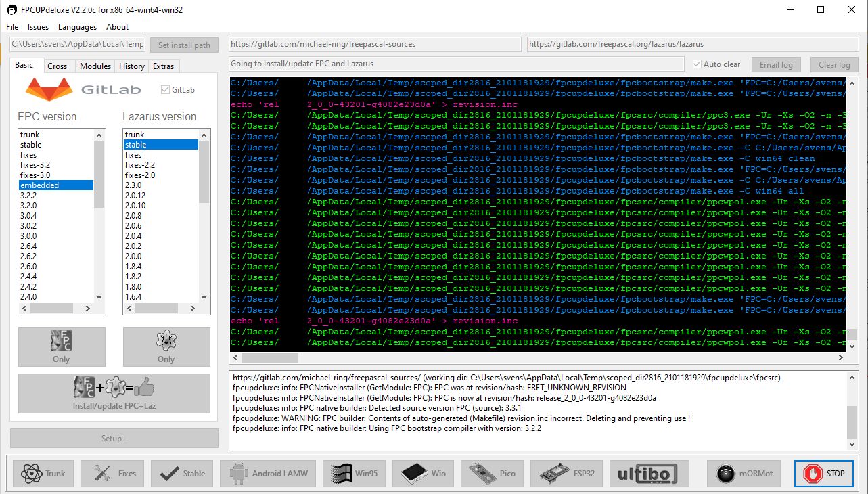Click the Set install path button
This screenshot has height=494, width=868.
184,45
